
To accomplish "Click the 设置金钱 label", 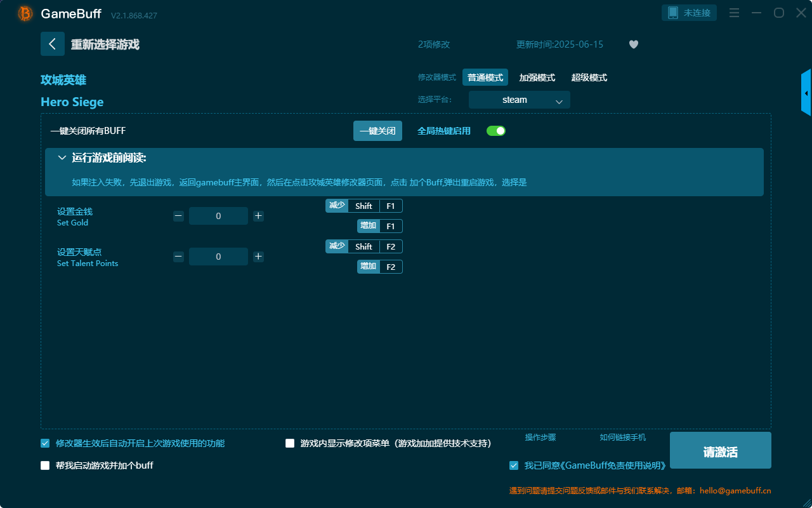I will [x=75, y=211].
